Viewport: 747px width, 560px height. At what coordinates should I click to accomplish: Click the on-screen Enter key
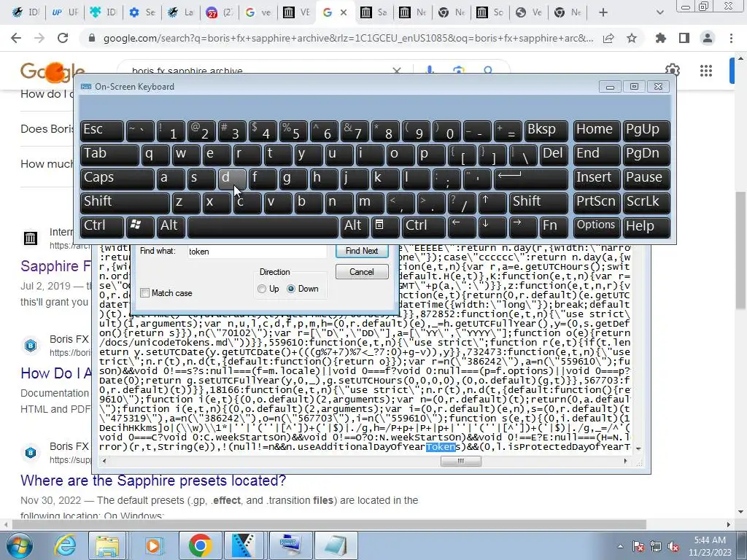coord(531,179)
